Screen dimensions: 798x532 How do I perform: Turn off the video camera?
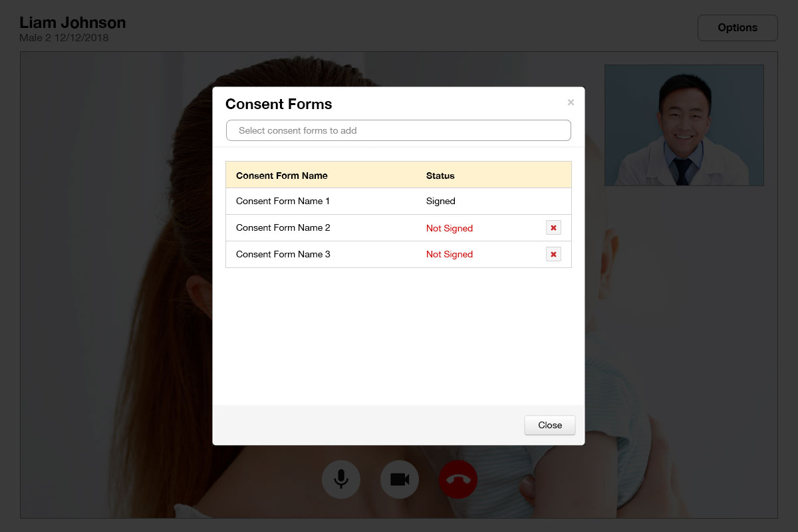[x=400, y=479]
